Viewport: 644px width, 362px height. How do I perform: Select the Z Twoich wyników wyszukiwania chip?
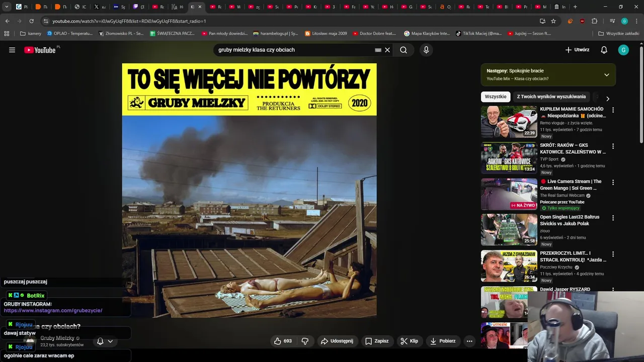point(551,97)
